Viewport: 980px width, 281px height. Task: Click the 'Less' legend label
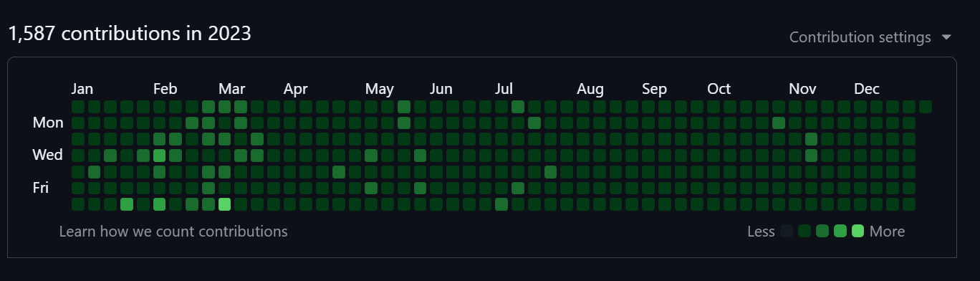761,232
